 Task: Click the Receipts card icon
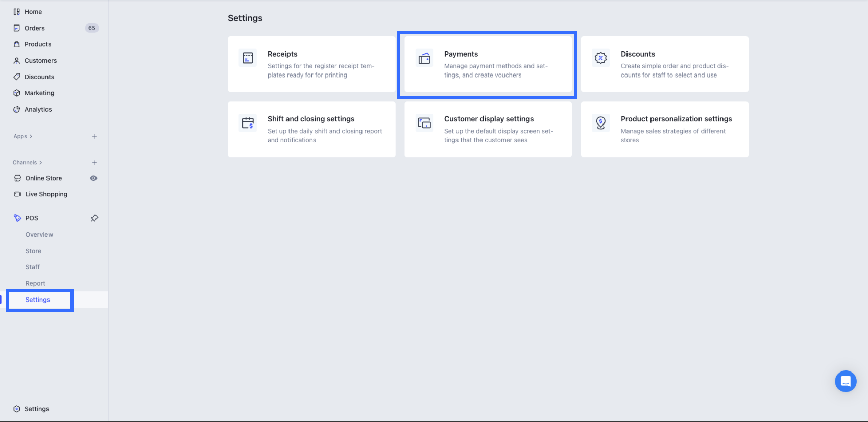248,58
